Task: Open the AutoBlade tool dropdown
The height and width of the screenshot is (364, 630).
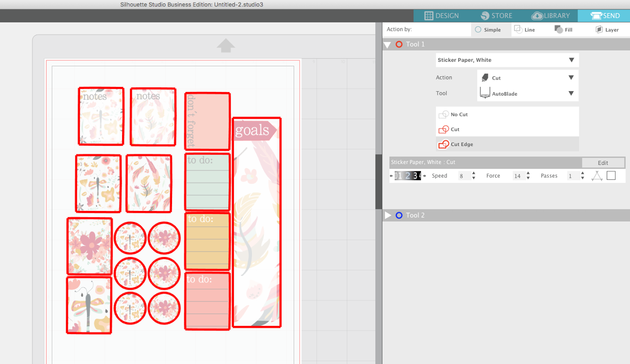Action: pos(528,94)
